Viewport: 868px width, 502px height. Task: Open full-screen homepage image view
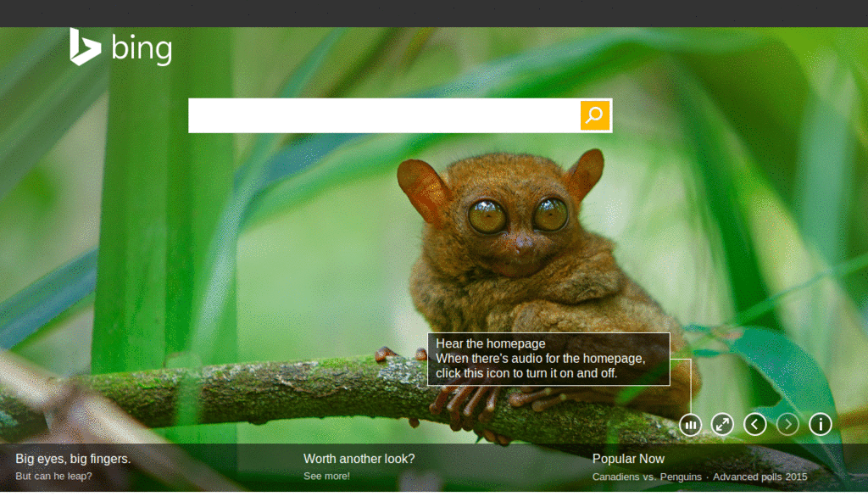click(722, 425)
